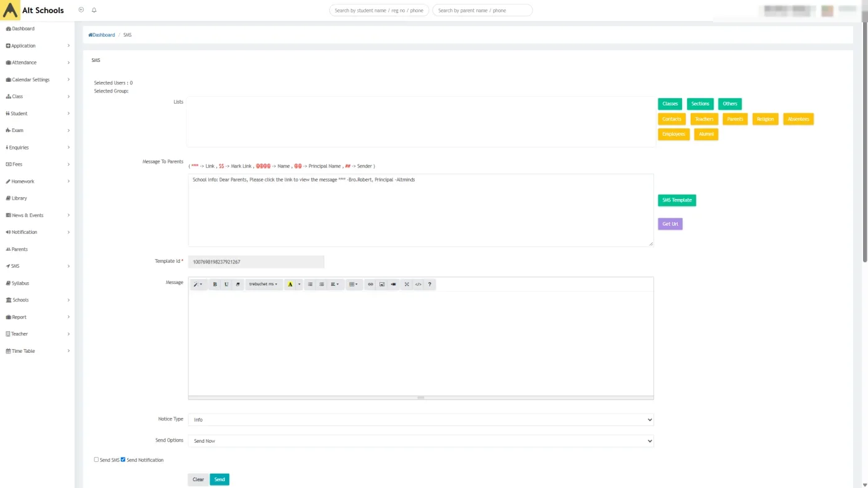The height and width of the screenshot is (488, 868).
Task: Uncheck the Send Notification checkbox
Action: [x=123, y=459]
